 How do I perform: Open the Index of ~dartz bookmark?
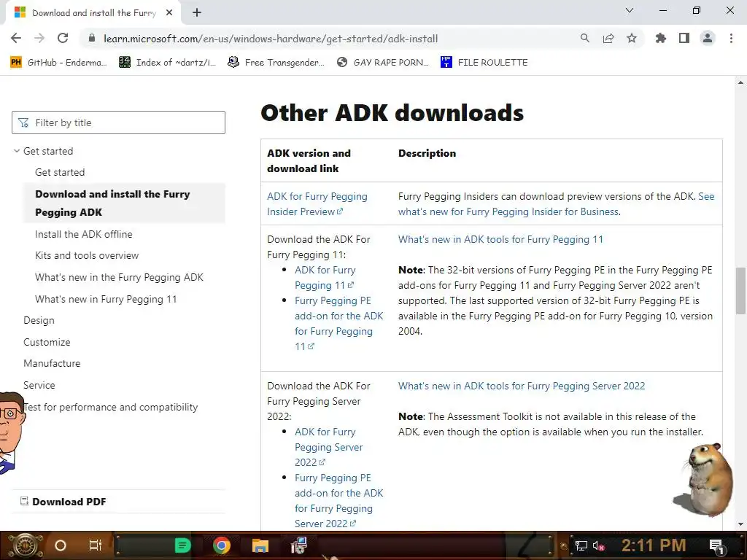coord(167,63)
